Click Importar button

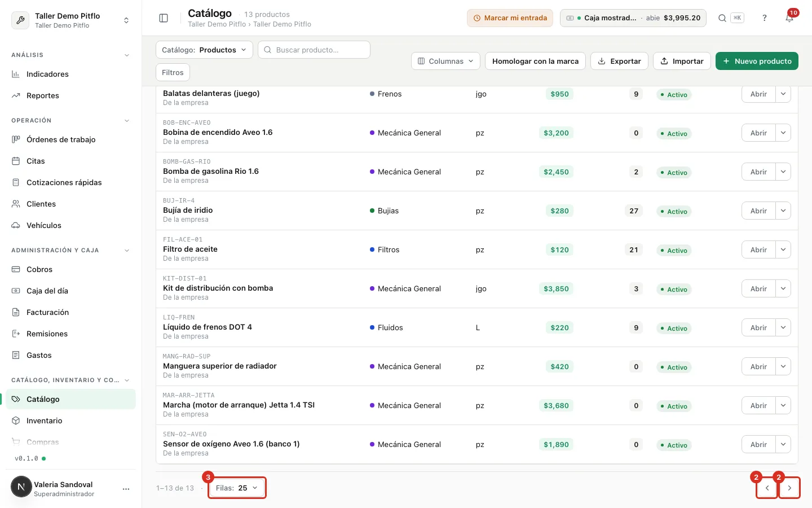point(682,61)
